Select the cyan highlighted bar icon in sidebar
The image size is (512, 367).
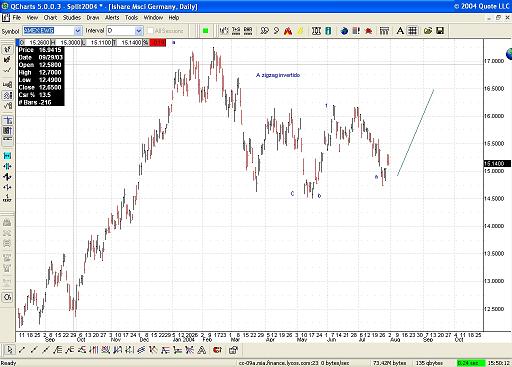coord(7,156)
